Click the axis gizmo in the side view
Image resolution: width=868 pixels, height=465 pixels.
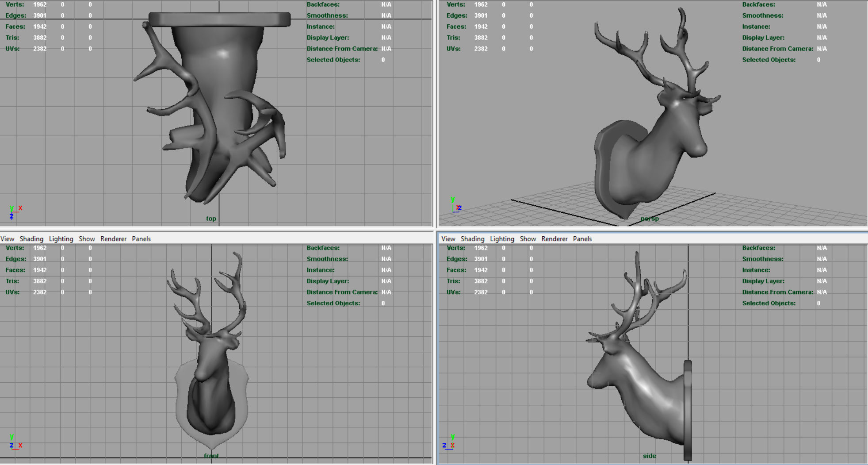coord(448,442)
